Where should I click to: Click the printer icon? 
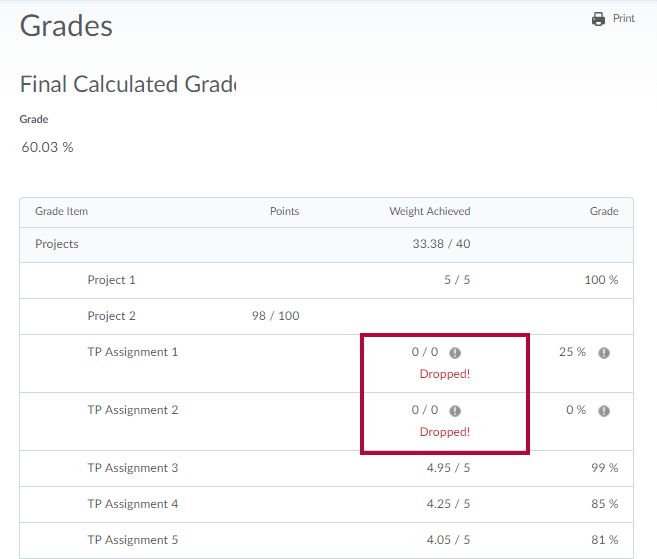pos(598,19)
